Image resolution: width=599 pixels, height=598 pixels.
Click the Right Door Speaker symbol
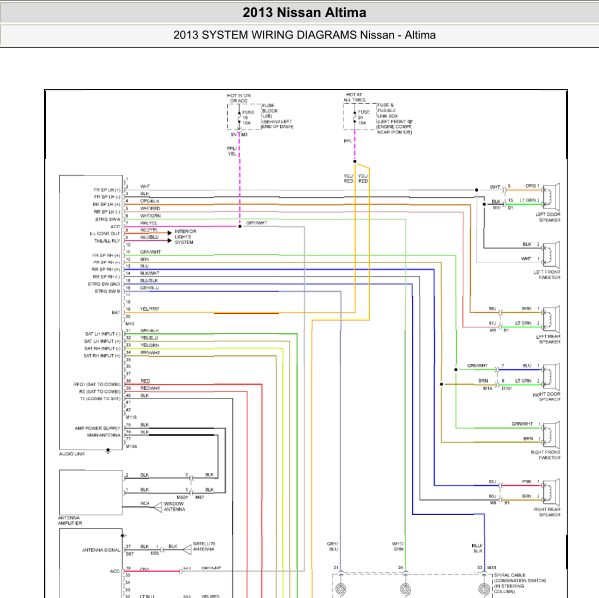tap(551, 376)
